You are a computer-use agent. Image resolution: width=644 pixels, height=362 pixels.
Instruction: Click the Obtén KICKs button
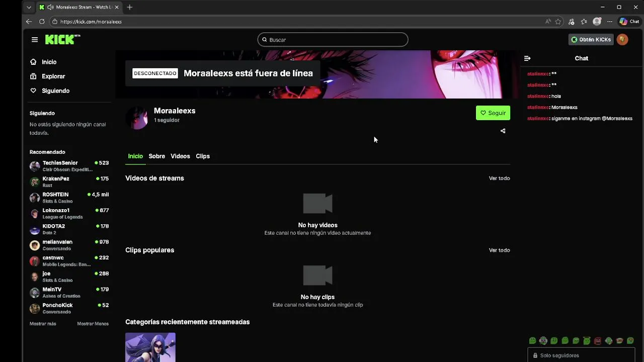(591, 40)
